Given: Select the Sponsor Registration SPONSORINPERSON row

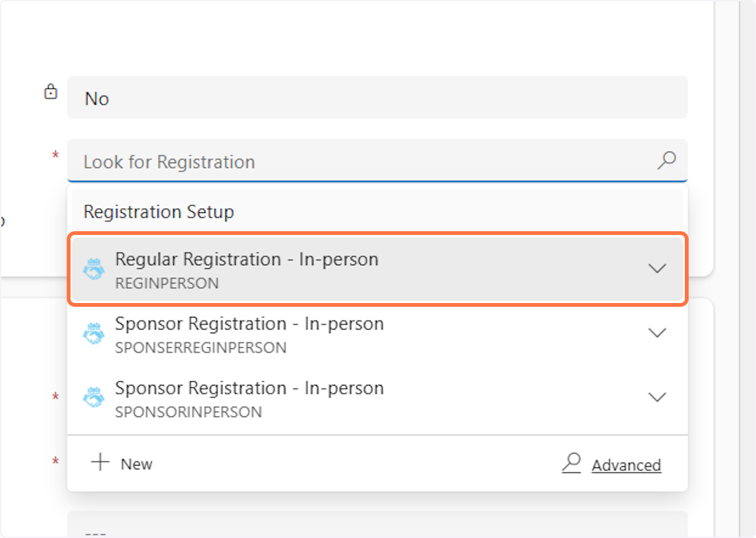Looking at the screenshot, I should click(x=315, y=398).
